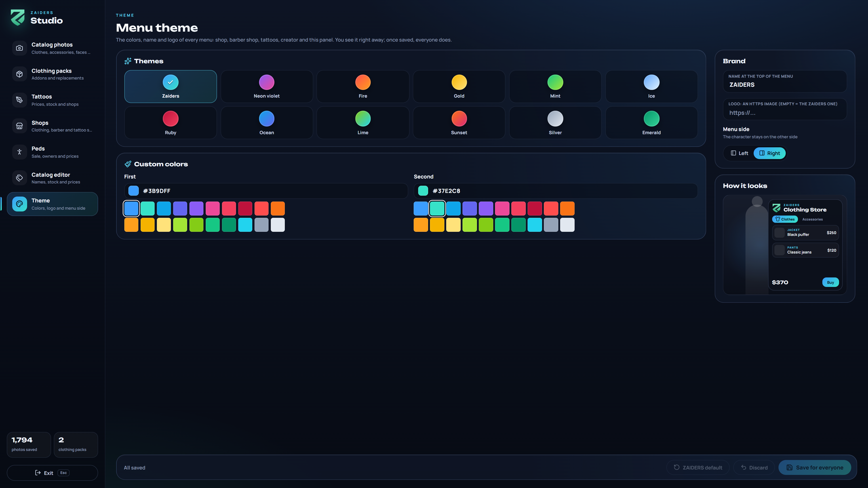Click the Discard button
The width and height of the screenshot is (868, 488).
[754, 467]
